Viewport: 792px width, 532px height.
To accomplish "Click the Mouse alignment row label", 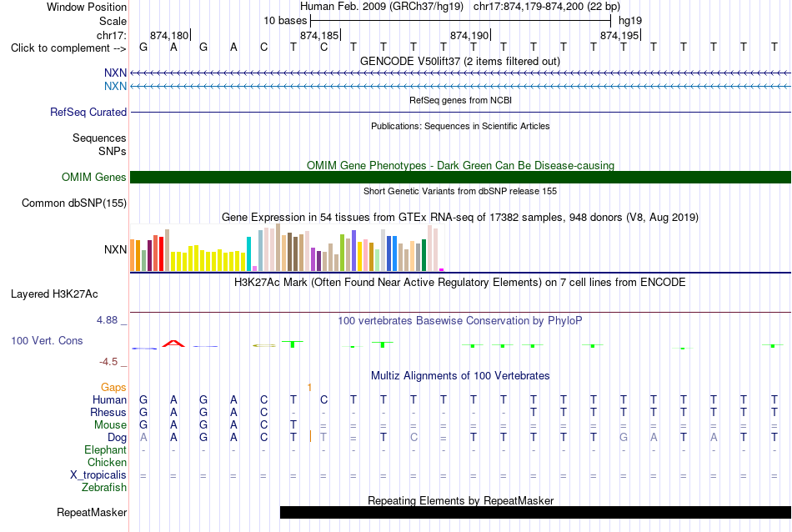I will (x=110, y=425).
